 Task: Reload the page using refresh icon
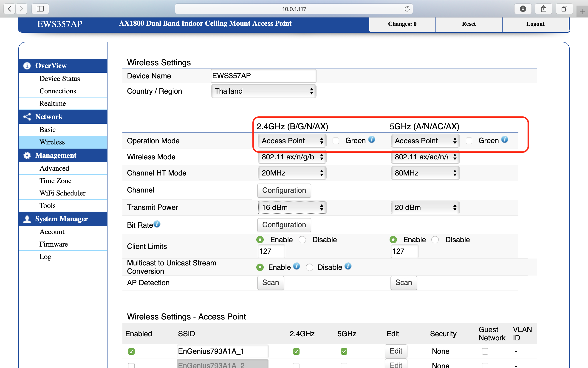click(x=407, y=9)
